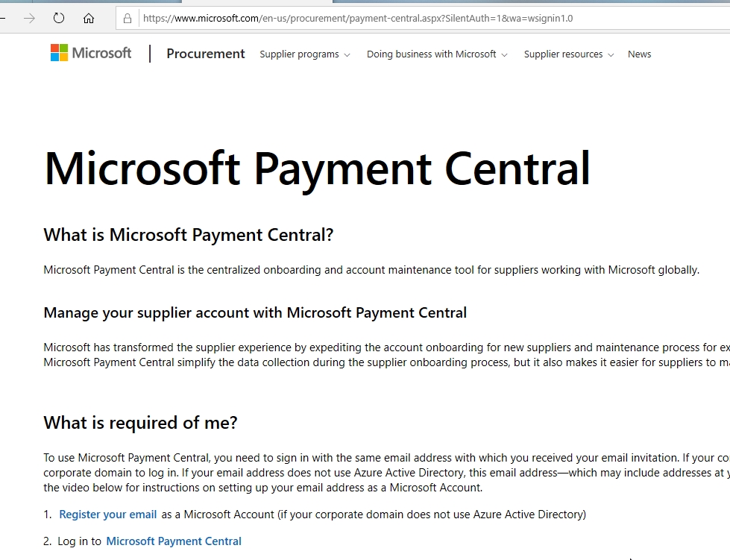Open the Microsoft Payment Central login link
The width and height of the screenshot is (730, 560).
174,541
